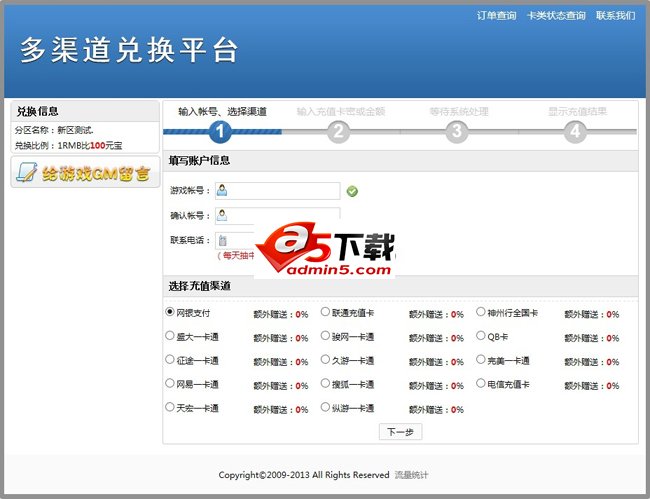Click the 输入帐号、选择渠道 step label
650x499 pixels.
pos(223,111)
